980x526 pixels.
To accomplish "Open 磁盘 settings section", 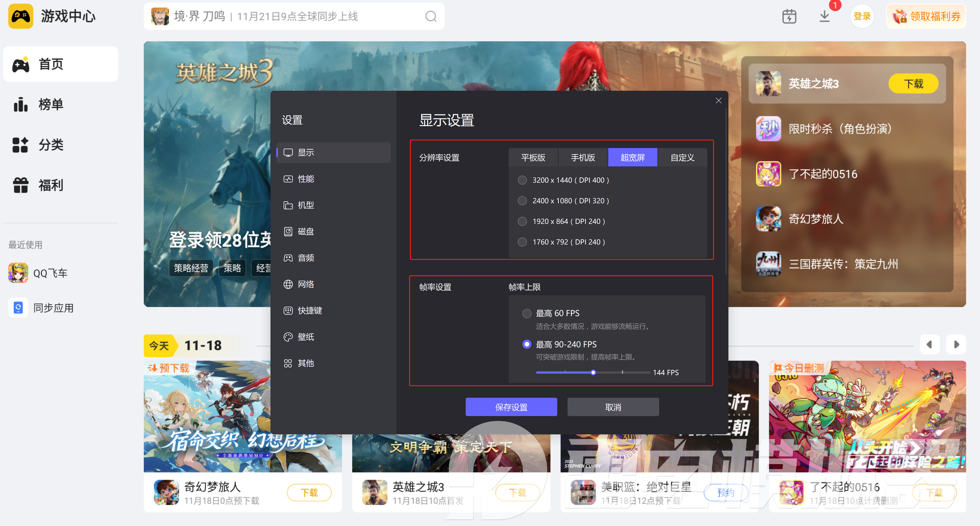I will coord(305,231).
